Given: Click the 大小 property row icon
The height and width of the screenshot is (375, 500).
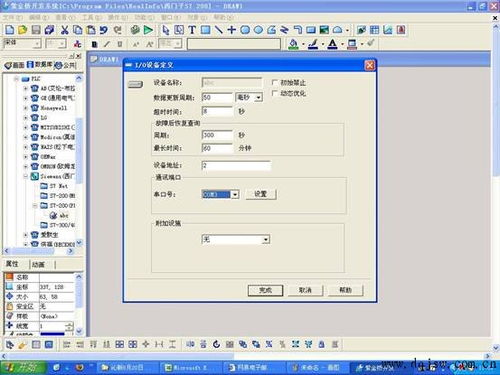Looking at the screenshot, I should click(x=10, y=296).
